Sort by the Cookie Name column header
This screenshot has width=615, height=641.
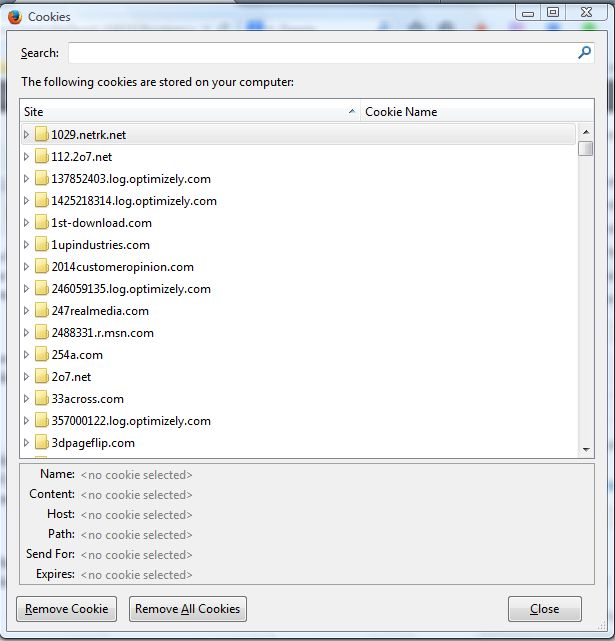point(477,112)
